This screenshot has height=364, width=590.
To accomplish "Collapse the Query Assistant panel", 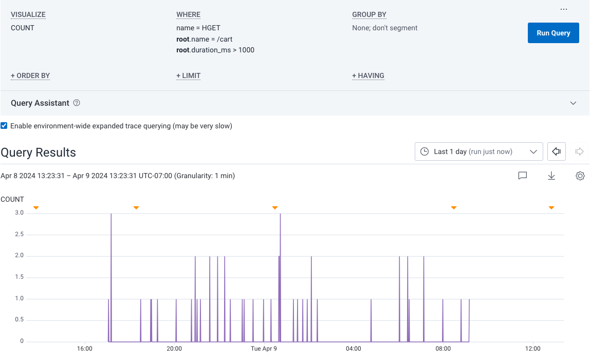I will tap(573, 103).
